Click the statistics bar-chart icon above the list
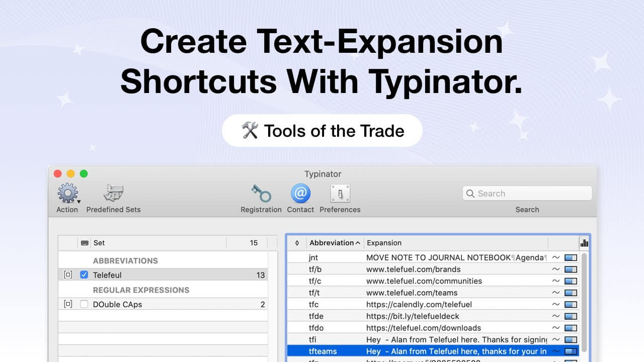The height and width of the screenshot is (362, 644). (584, 243)
